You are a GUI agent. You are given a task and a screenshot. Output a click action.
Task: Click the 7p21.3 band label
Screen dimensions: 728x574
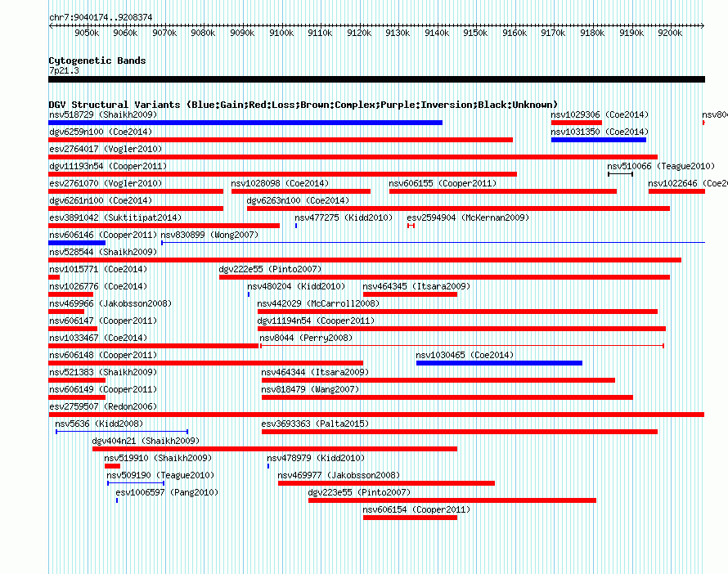(x=64, y=70)
